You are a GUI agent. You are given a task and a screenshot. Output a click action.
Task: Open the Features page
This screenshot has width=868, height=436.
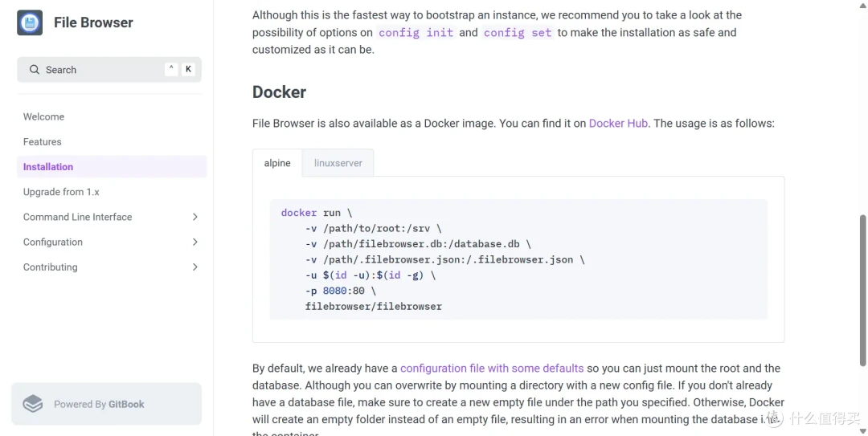[42, 141]
